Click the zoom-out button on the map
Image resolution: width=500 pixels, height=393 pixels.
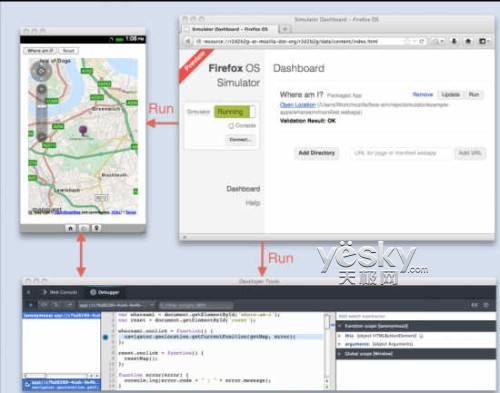(42, 136)
